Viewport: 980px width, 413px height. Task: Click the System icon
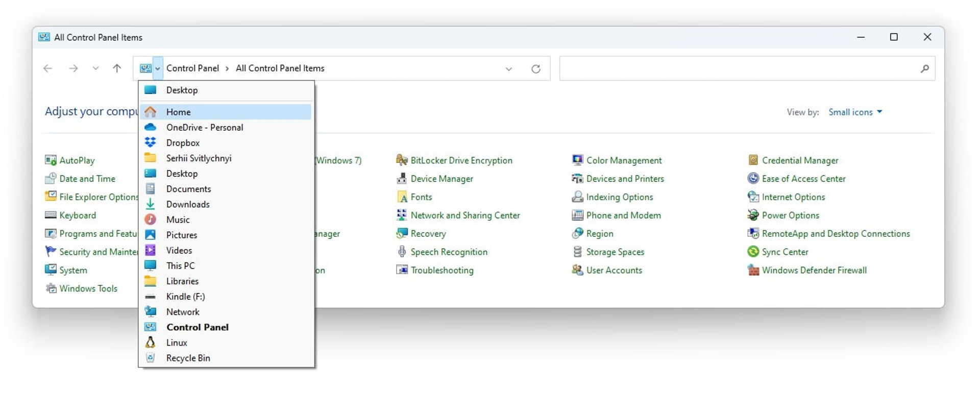point(51,270)
